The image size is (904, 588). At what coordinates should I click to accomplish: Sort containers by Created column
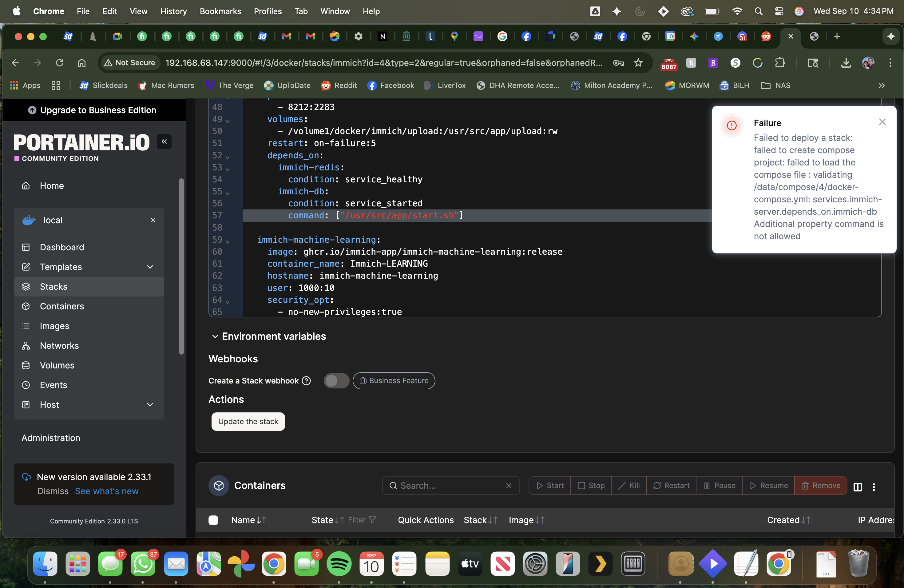(789, 520)
